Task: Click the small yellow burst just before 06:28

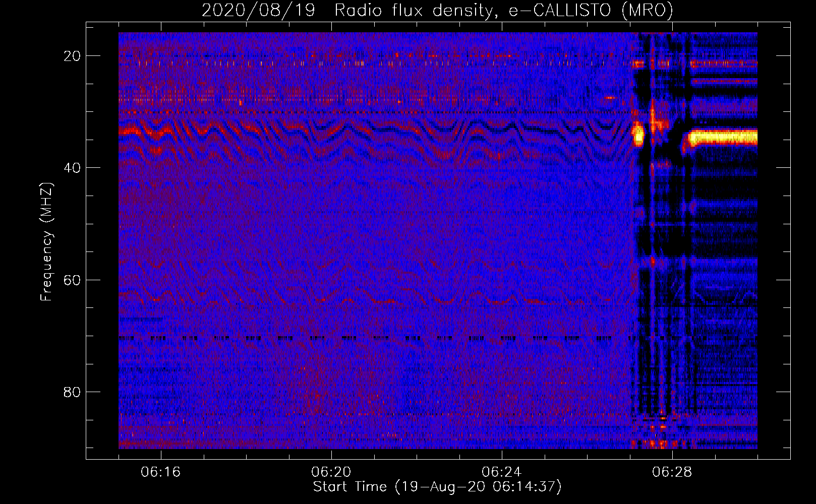Action: (x=638, y=135)
